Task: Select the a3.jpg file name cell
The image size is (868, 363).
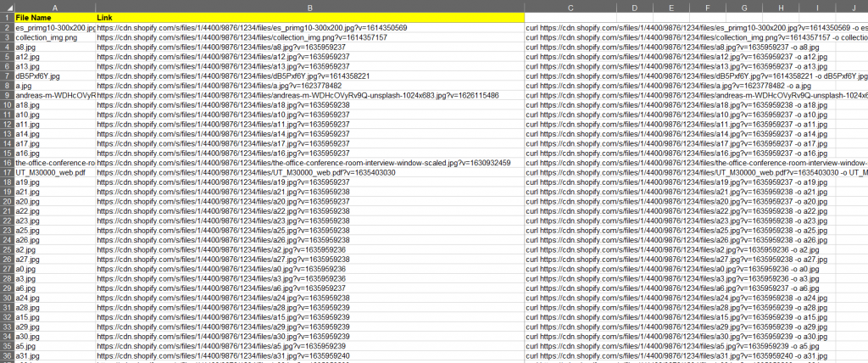Action: (x=55, y=279)
